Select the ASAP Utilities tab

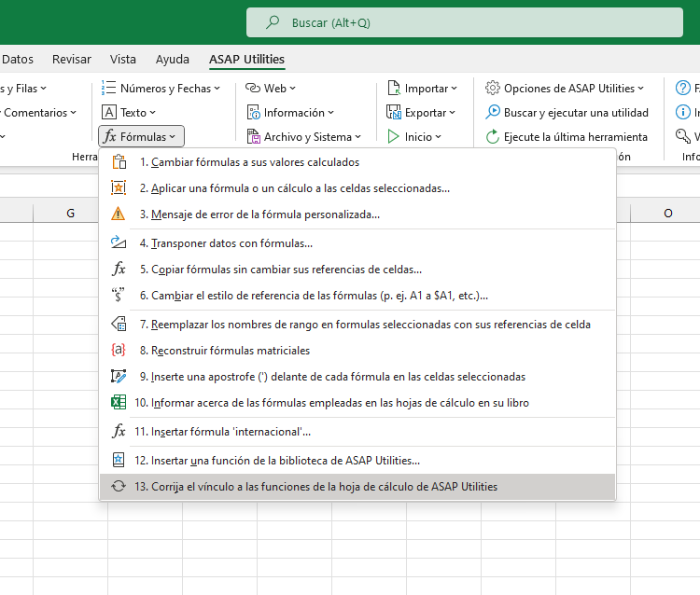[x=247, y=59]
